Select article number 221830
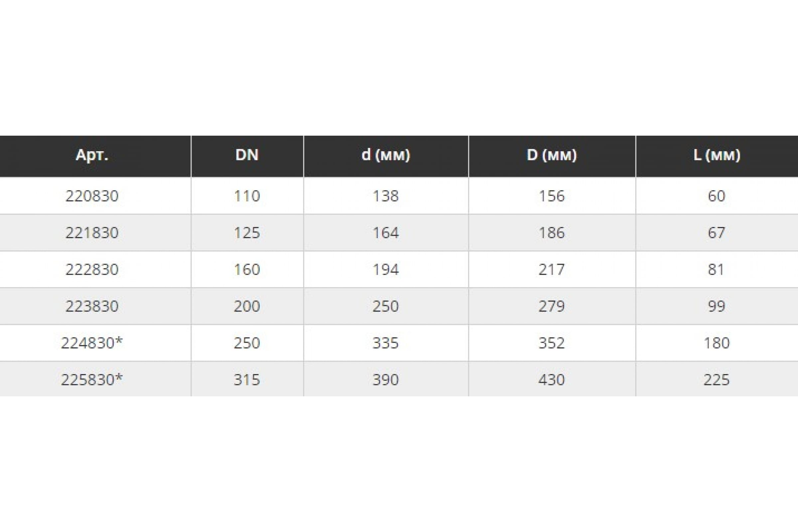The width and height of the screenshot is (798, 532). pos(92,233)
